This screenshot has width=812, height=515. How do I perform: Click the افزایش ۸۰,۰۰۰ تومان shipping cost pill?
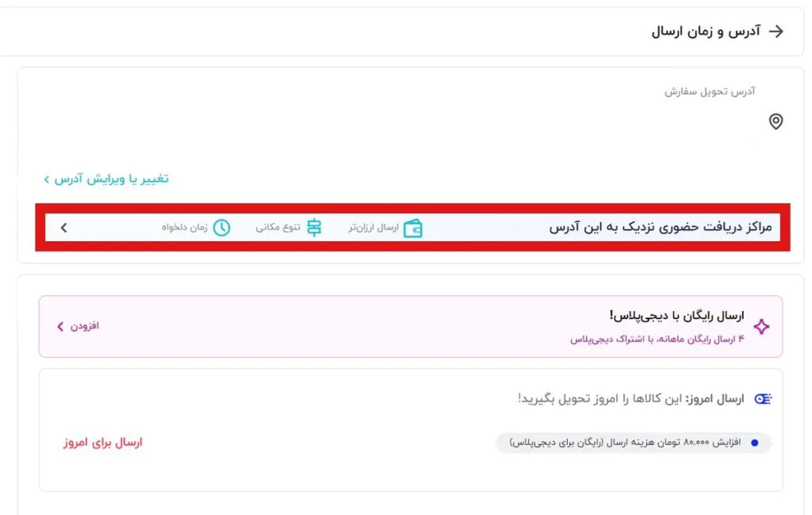(633, 443)
